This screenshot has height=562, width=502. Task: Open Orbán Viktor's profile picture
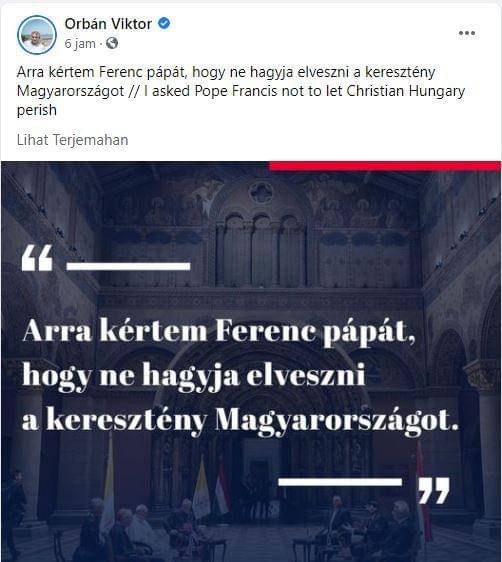coord(37,35)
